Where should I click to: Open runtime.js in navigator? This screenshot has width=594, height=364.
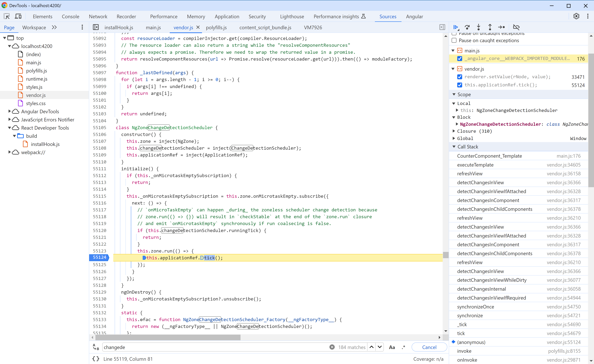click(37, 79)
